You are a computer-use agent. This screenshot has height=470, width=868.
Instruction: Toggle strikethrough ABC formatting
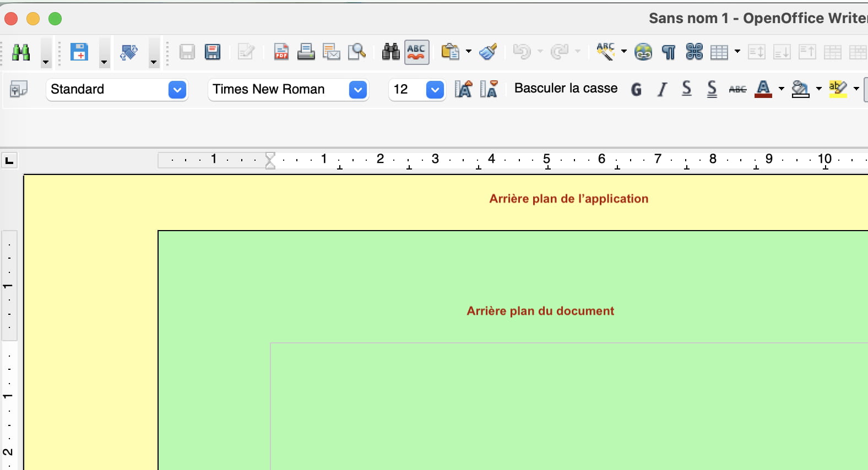point(737,89)
